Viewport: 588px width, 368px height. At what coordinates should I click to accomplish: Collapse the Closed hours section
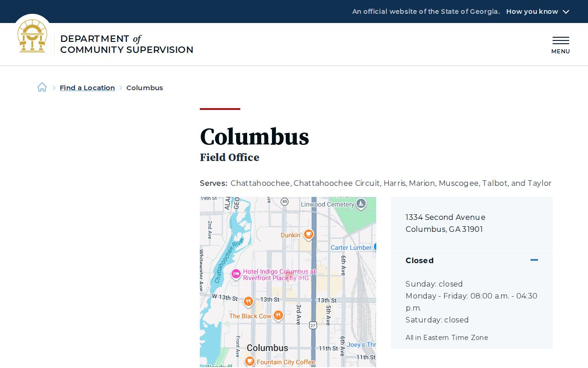coord(472,260)
